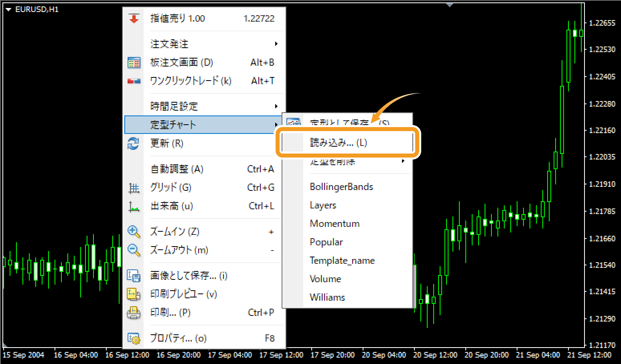Click the save as picture icon
This screenshot has height=364, width=621.
pos(134,276)
